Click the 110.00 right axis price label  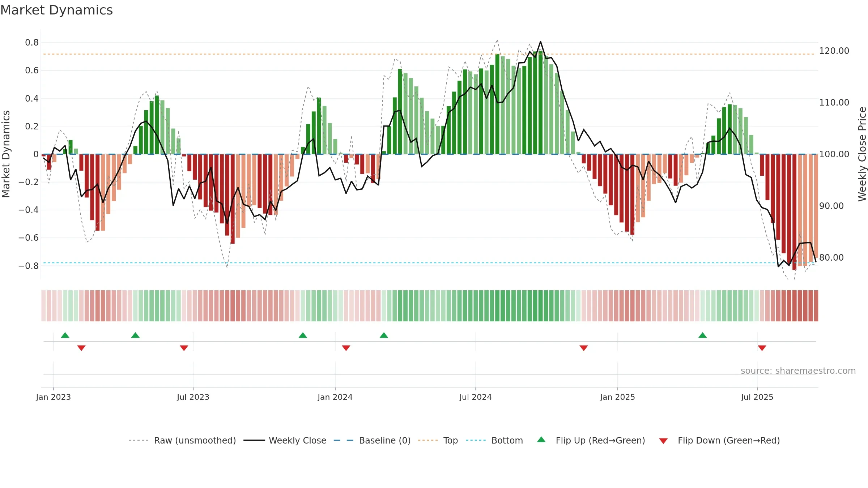coord(834,102)
